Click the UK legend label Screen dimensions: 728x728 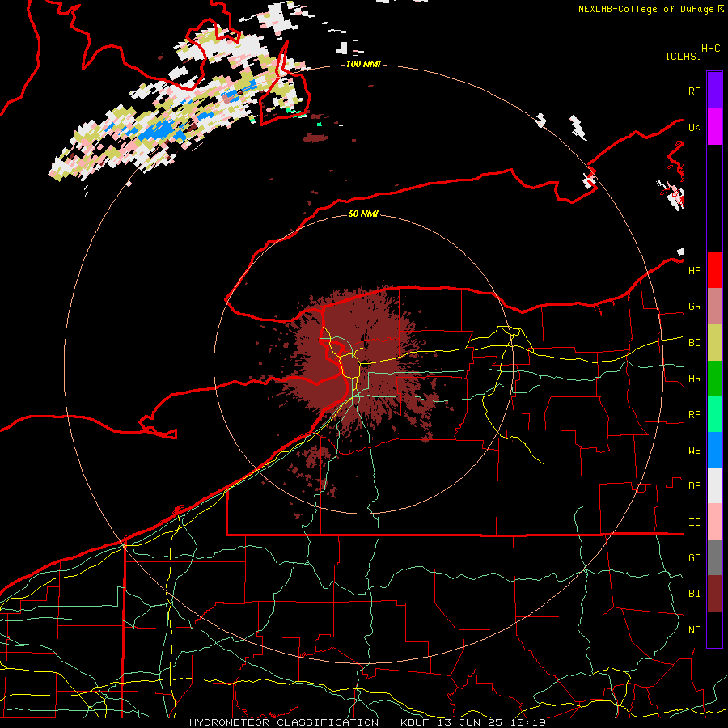(x=694, y=127)
